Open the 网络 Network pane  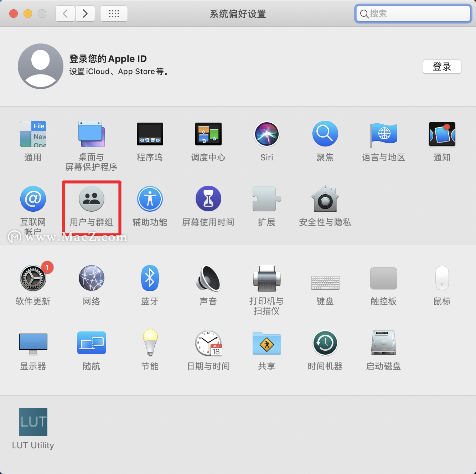(x=92, y=278)
